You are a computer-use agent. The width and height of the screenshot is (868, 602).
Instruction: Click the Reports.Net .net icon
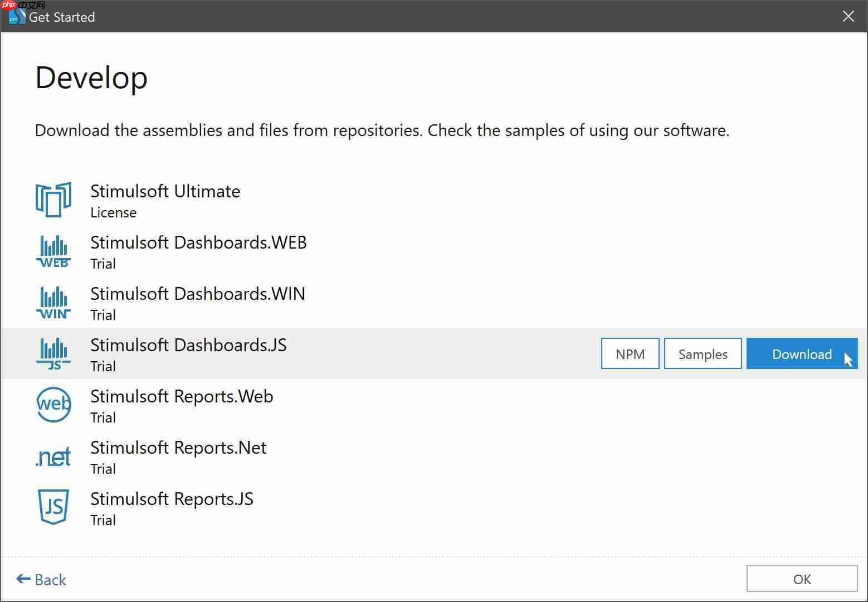[53, 457]
